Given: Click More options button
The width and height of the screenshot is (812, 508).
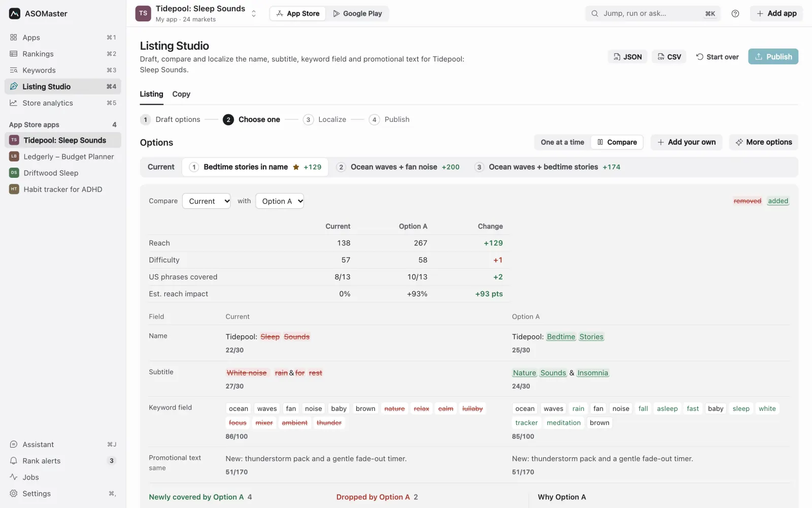Looking at the screenshot, I should [764, 142].
